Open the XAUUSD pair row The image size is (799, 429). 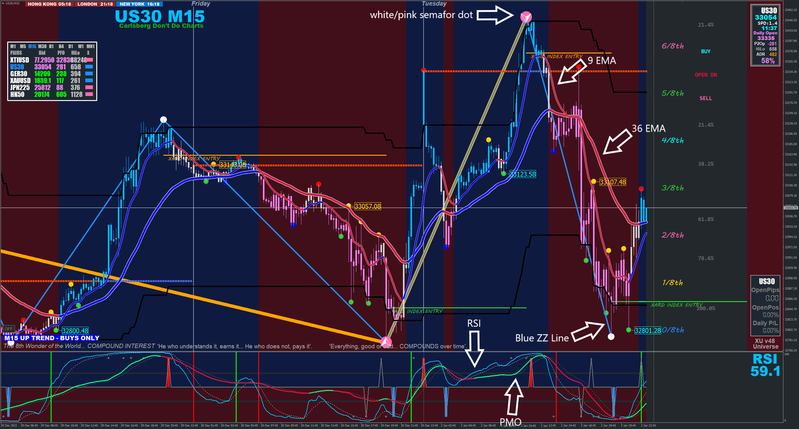point(51,81)
